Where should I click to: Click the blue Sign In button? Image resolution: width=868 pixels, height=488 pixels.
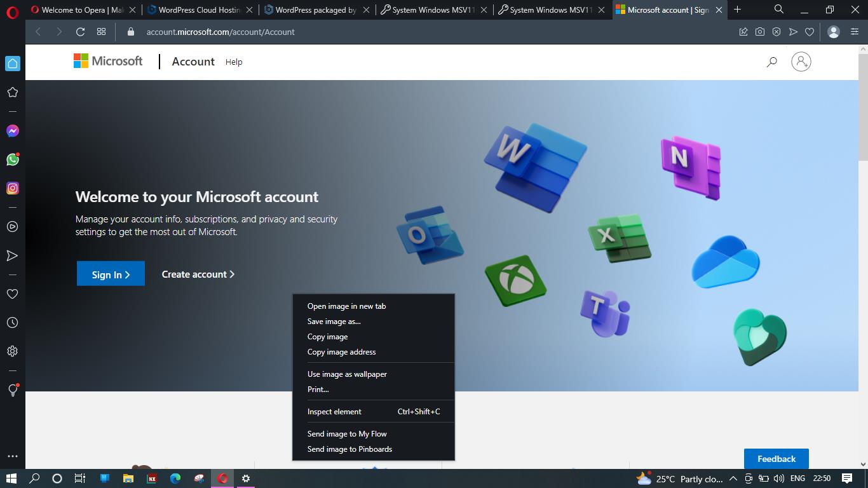[111, 274]
